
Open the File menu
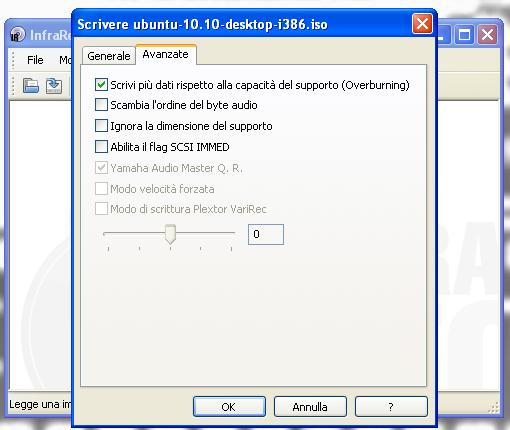tap(35, 60)
